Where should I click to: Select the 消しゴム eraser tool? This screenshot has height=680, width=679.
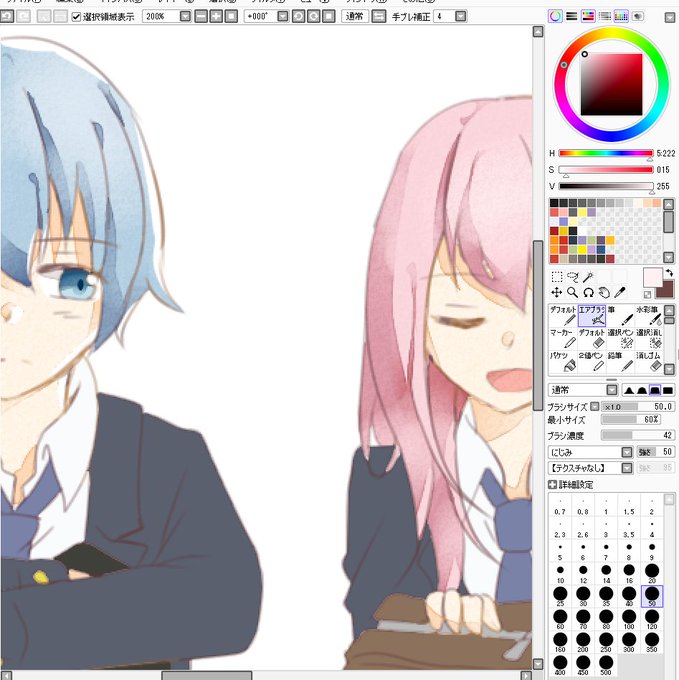[649, 361]
